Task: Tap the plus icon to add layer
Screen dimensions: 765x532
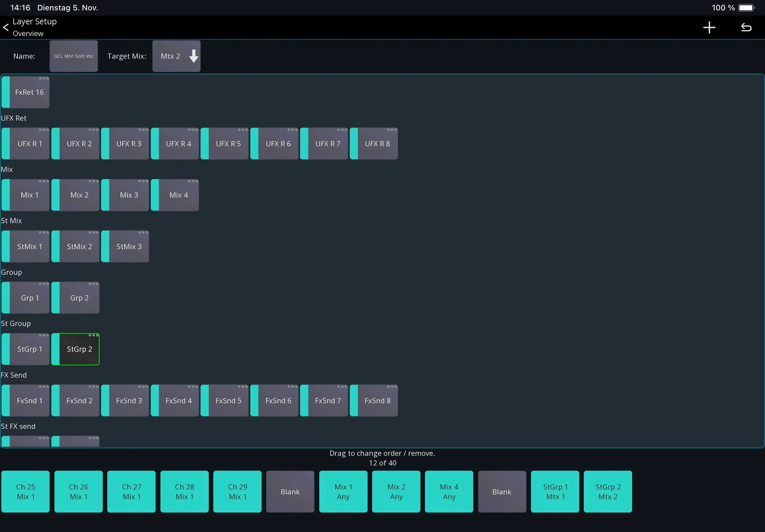Action: pyautogui.click(x=709, y=27)
